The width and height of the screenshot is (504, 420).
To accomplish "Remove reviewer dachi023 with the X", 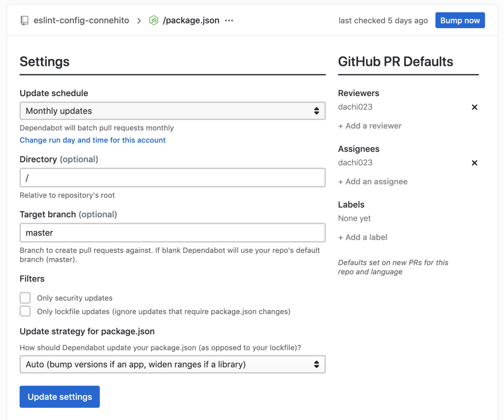I will point(475,107).
